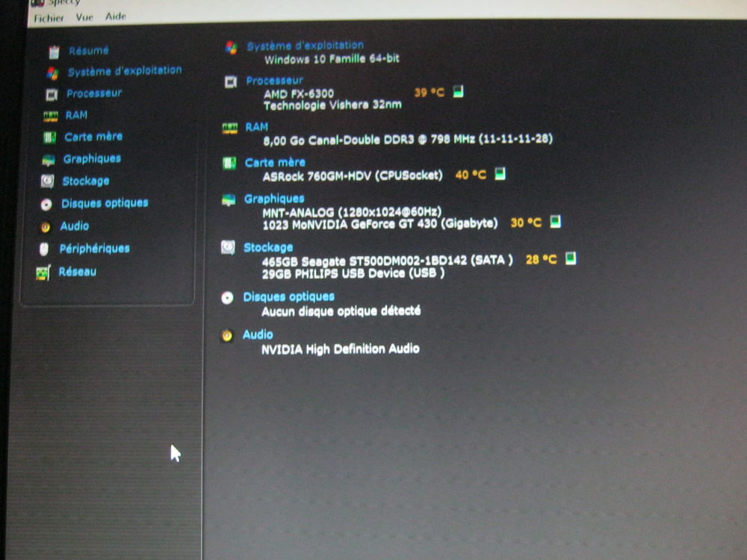Click the Processeur sidebar icon

click(52, 93)
